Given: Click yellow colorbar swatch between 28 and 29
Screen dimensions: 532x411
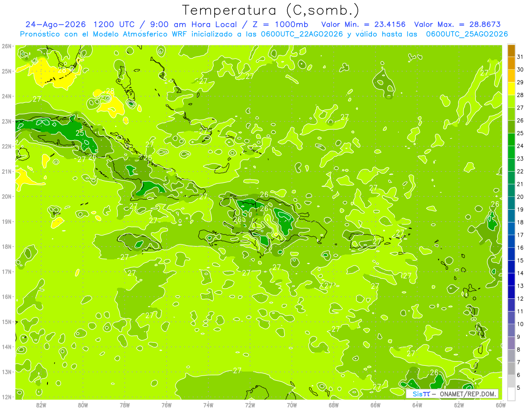Looking at the screenshot, I should coord(512,89).
